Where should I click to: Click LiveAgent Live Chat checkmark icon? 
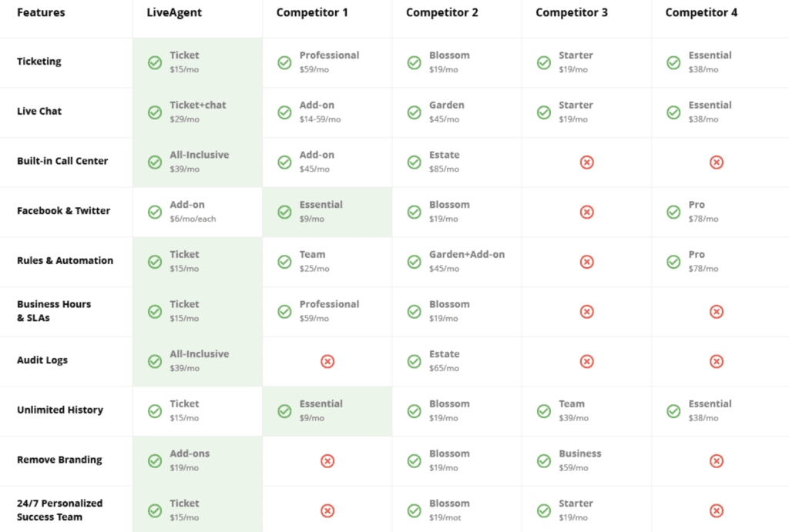pos(155,112)
